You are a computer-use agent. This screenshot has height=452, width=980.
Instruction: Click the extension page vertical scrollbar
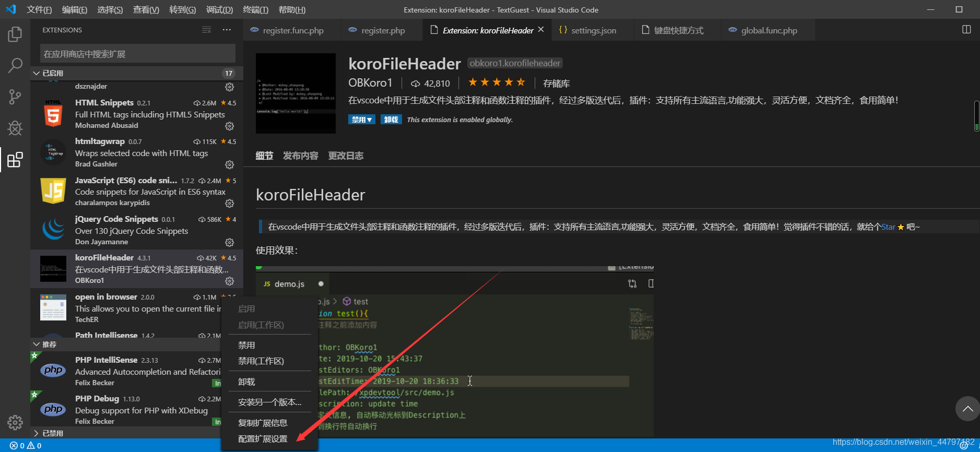point(976,116)
